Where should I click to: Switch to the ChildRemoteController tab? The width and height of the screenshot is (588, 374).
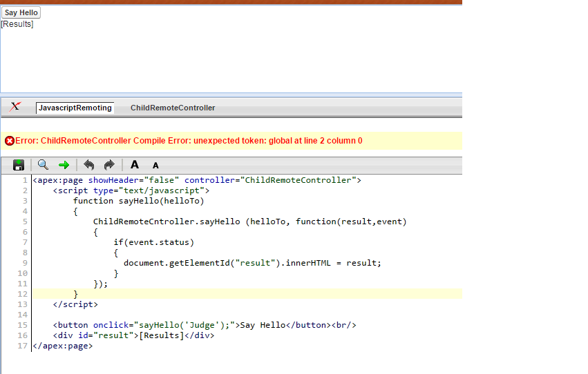point(173,108)
